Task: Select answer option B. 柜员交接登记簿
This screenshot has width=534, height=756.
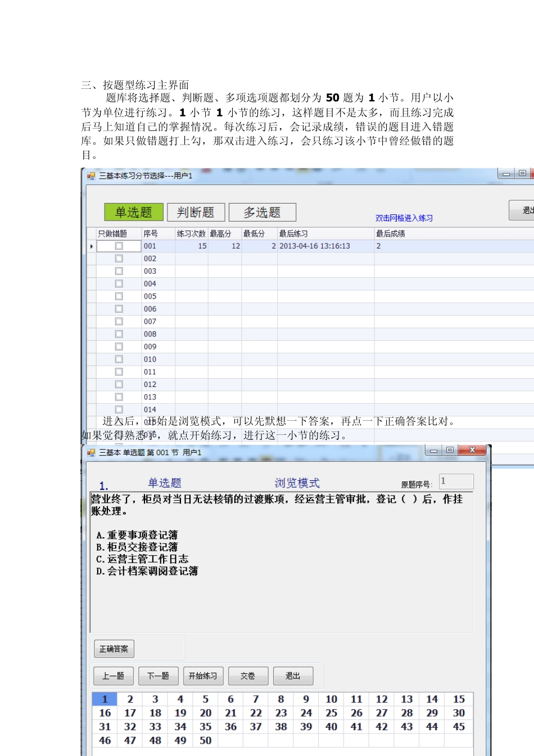Action: 137,547
